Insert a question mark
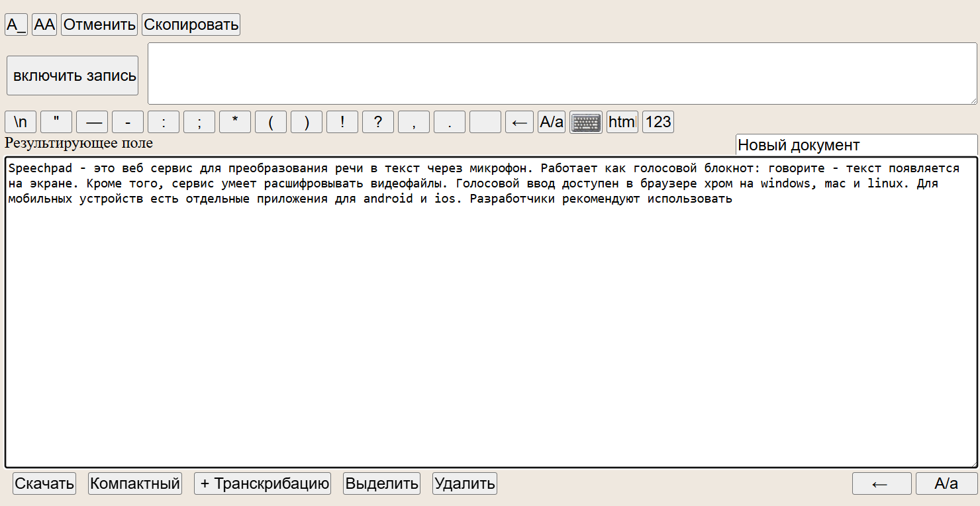 click(x=378, y=122)
